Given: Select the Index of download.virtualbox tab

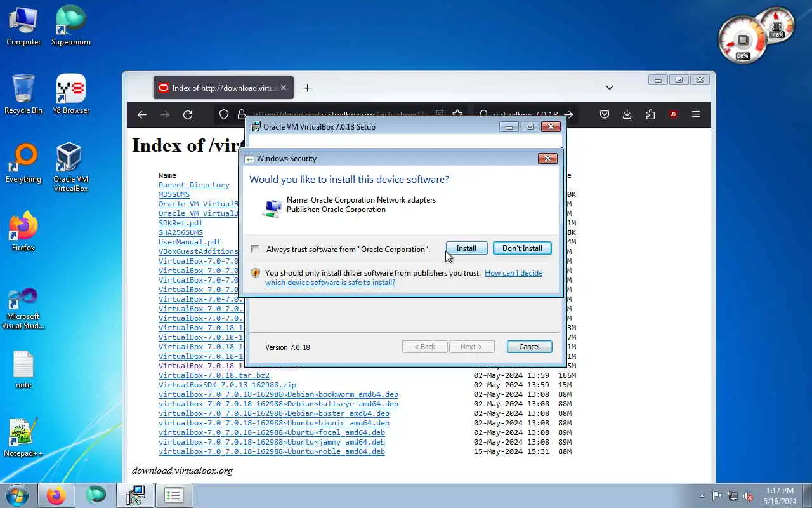Looking at the screenshot, I should pyautogui.click(x=224, y=88).
